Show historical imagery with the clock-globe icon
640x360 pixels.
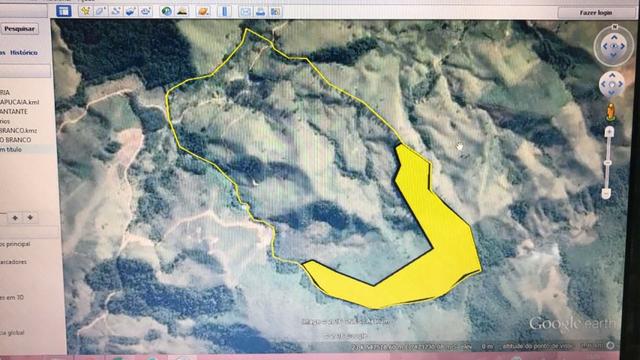167,11
